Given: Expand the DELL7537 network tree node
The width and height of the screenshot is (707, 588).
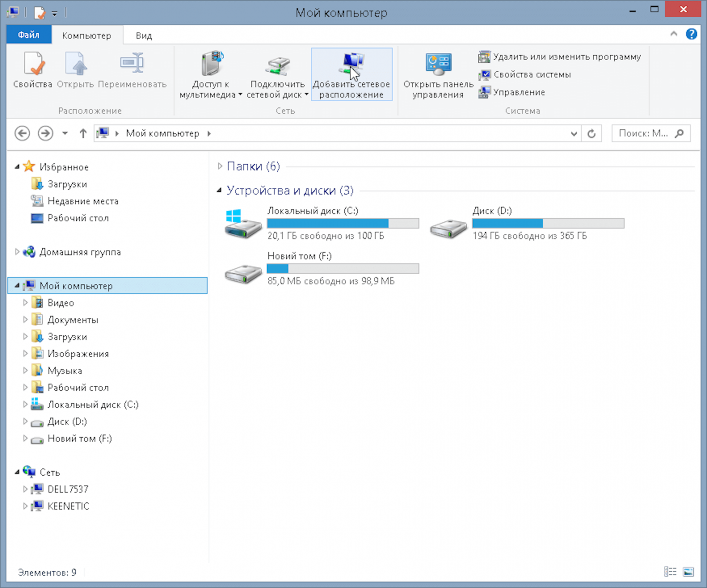Looking at the screenshot, I should 25,489.
